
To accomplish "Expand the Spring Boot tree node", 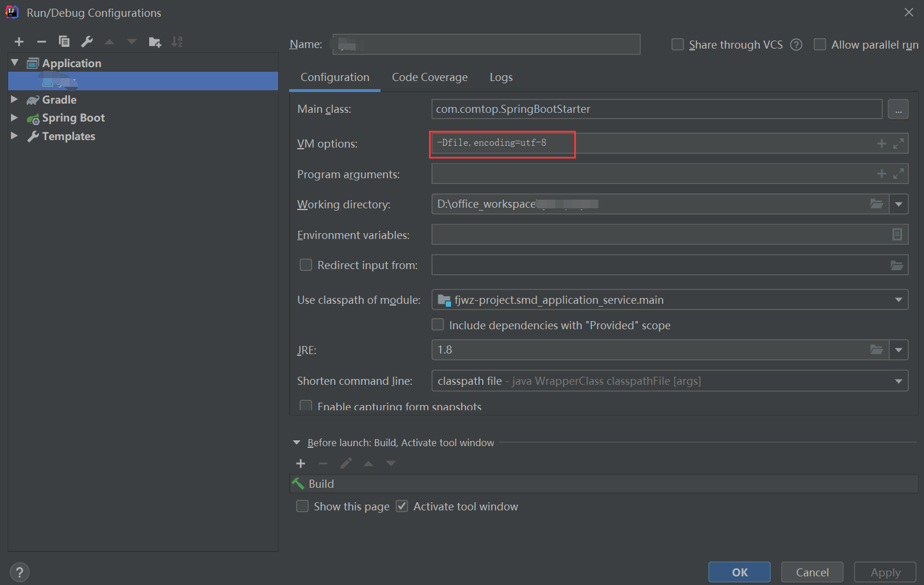I will tap(14, 117).
